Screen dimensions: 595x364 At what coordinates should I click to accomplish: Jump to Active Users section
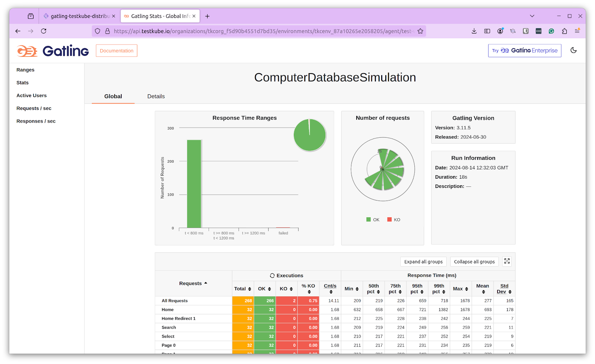click(x=32, y=95)
